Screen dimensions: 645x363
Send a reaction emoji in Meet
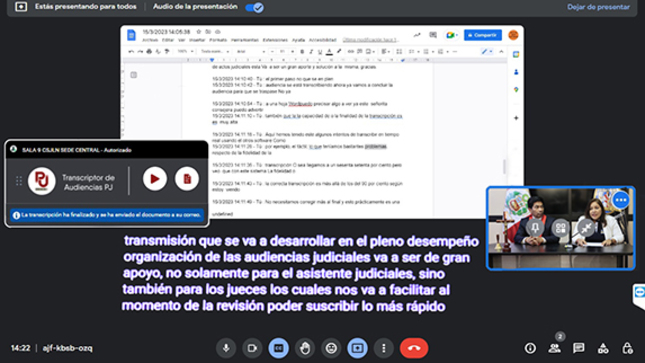(331, 348)
